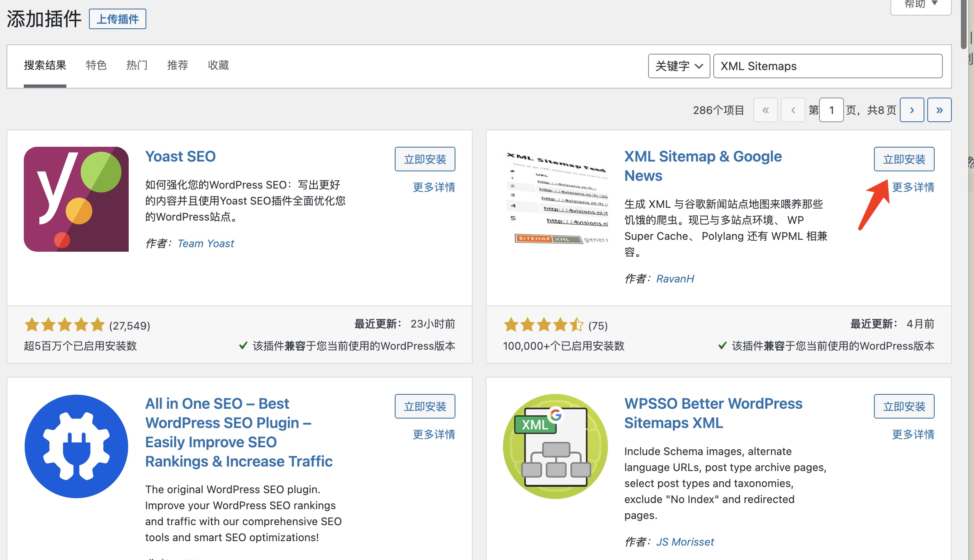Screen dimensions: 974x560
Task: Click the All in One SEO gear icon
Action: click(76, 446)
